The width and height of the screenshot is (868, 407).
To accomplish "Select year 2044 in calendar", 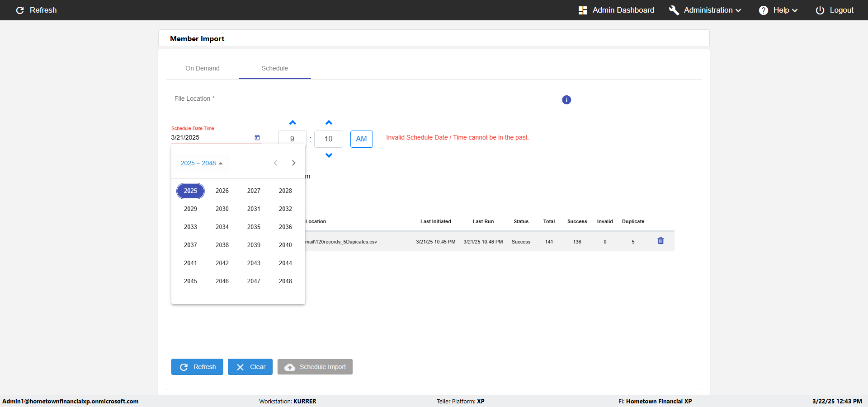I will point(285,263).
